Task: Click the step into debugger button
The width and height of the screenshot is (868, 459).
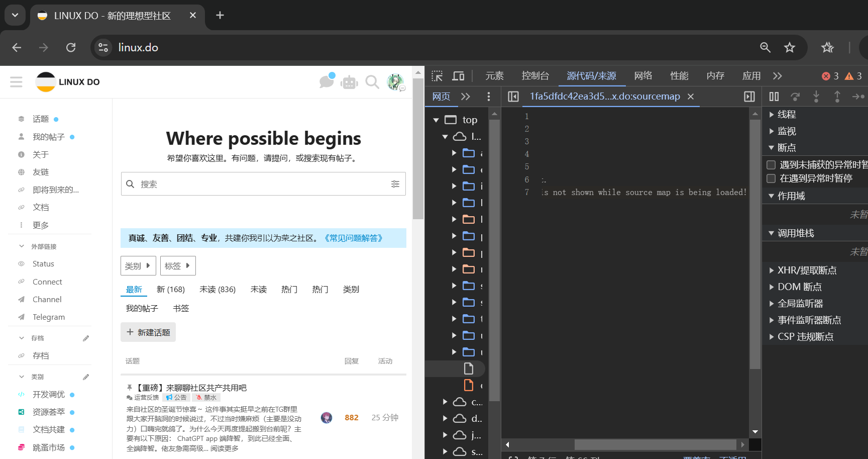Action: click(816, 97)
